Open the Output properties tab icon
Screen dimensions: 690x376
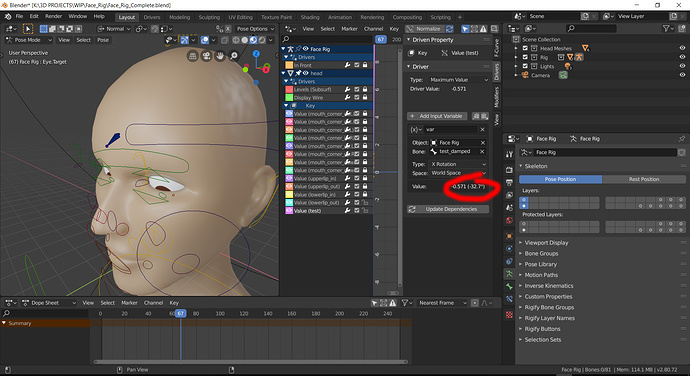tap(509, 182)
